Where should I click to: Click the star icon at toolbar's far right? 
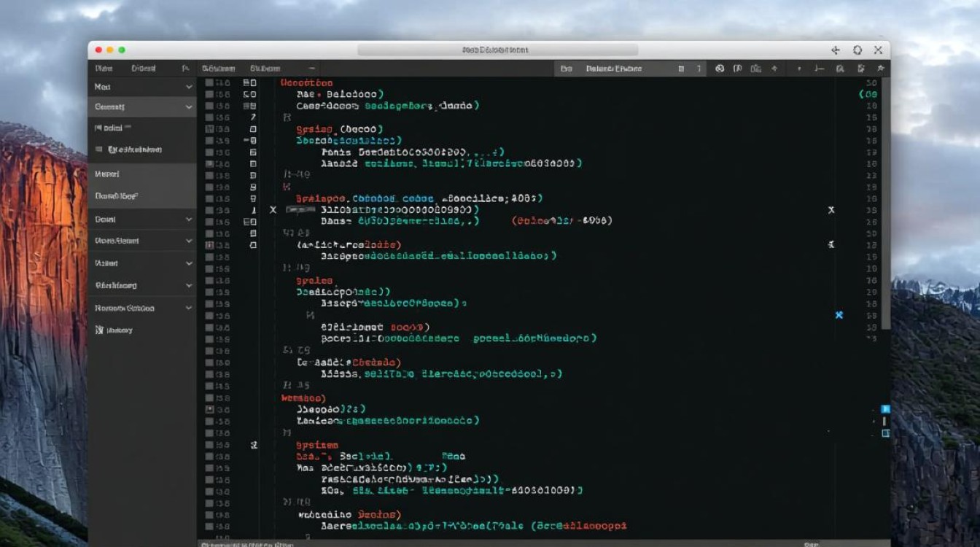pyautogui.click(x=881, y=69)
